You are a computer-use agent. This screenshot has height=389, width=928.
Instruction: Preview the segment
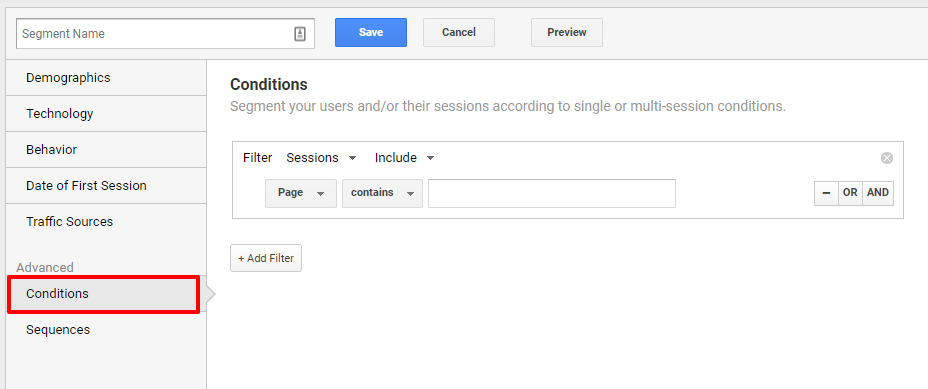click(566, 33)
